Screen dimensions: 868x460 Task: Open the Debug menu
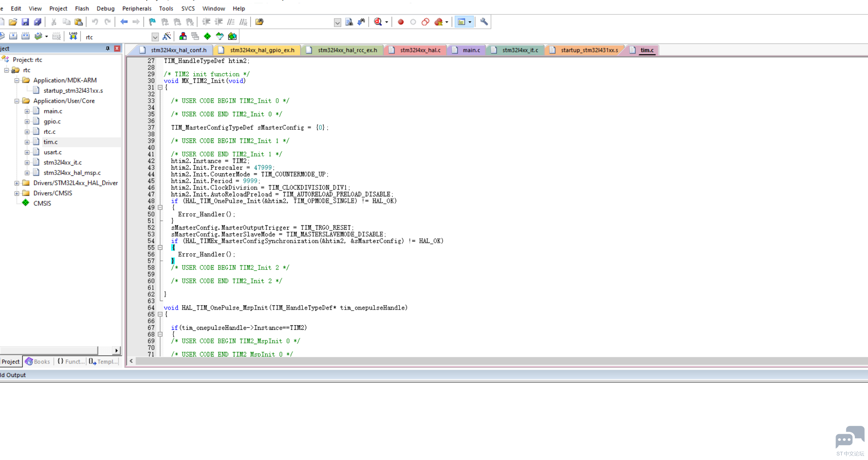[x=105, y=8]
